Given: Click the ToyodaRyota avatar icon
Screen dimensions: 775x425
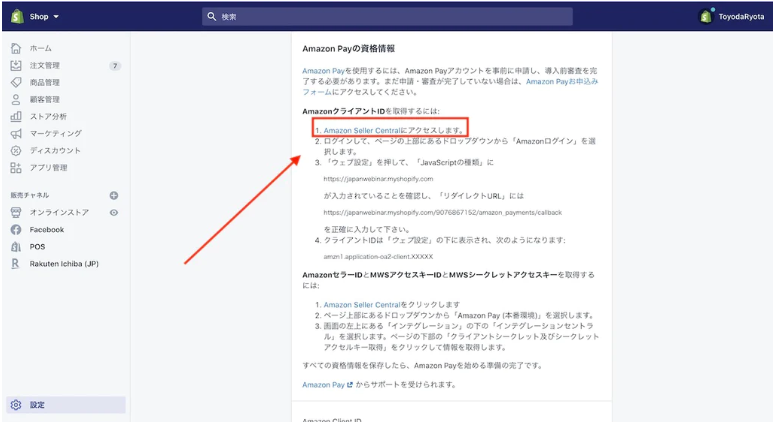Looking at the screenshot, I should (x=706, y=17).
